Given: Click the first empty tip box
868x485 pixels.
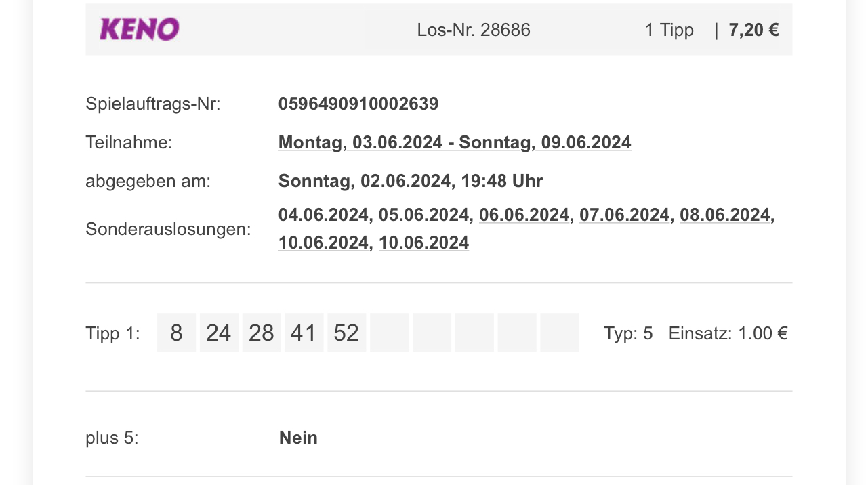Looking at the screenshot, I should 389,333.
